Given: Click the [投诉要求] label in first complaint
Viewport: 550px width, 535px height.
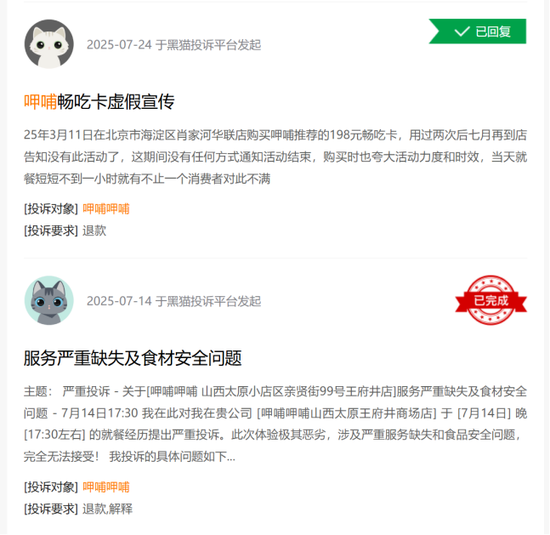Looking at the screenshot, I should tap(51, 231).
